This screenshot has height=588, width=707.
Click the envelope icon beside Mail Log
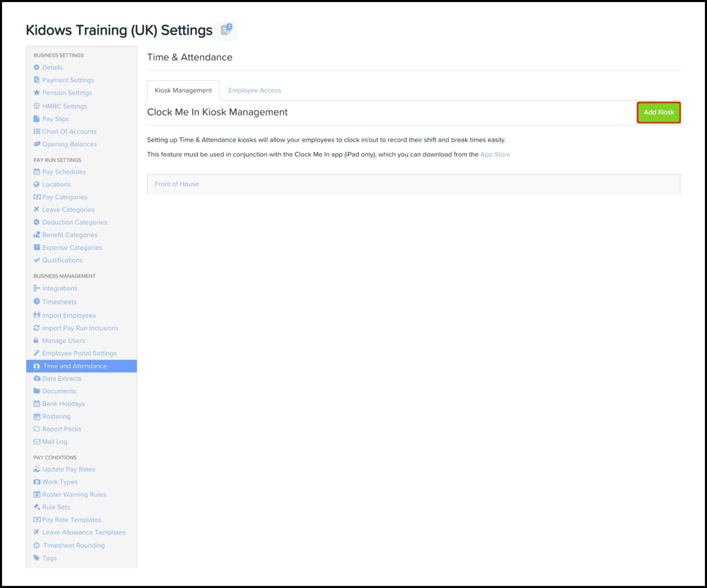(37, 442)
